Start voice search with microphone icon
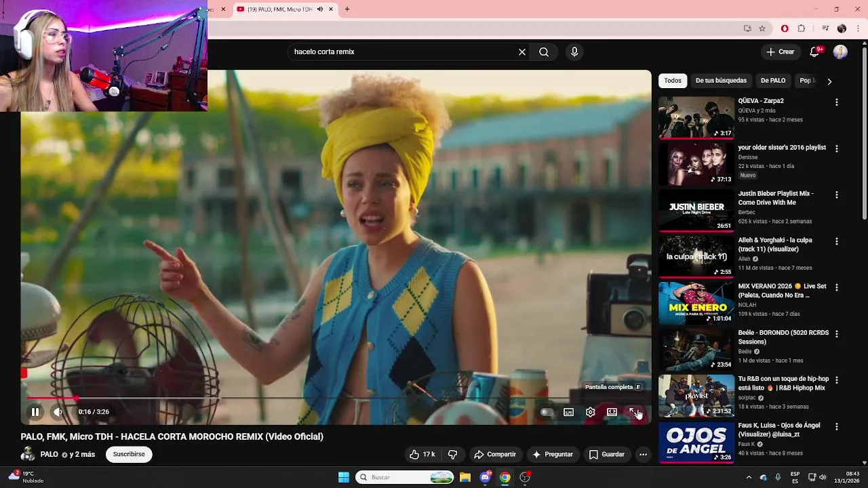 (x=574, y=52)
